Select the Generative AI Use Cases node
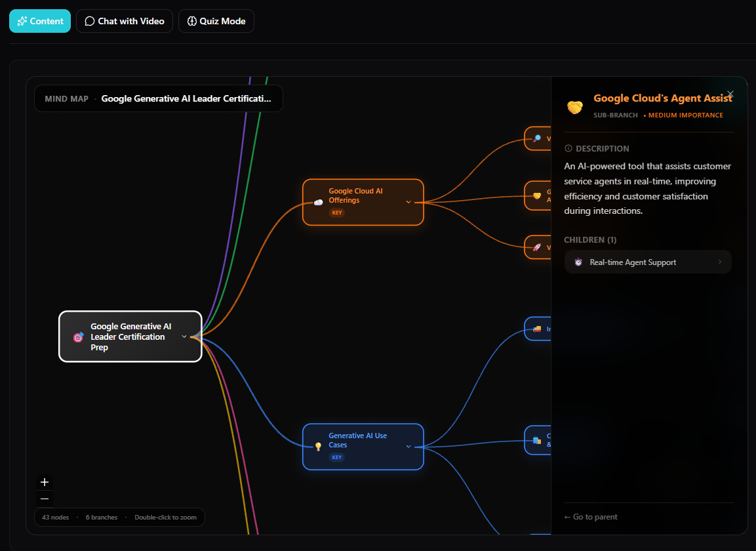The width and height of the screenshot is (756, 551). (363, 447)
